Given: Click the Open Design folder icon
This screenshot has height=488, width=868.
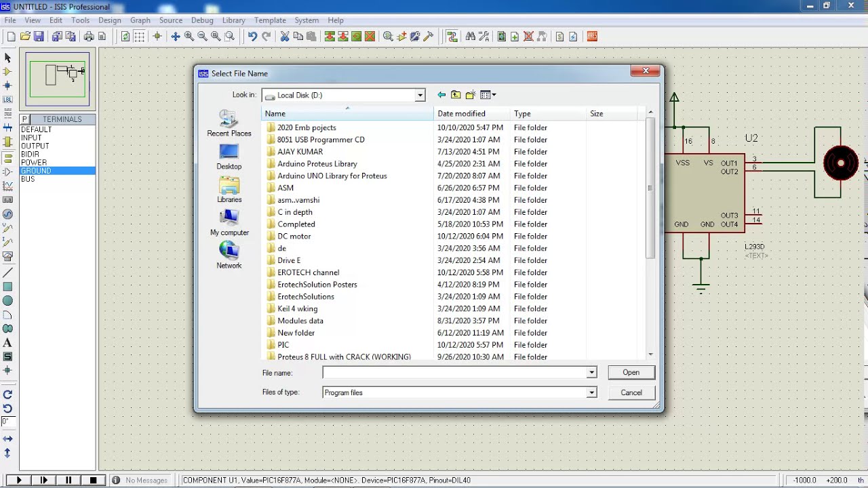Looking at the screenshot, I should [25, 37].
